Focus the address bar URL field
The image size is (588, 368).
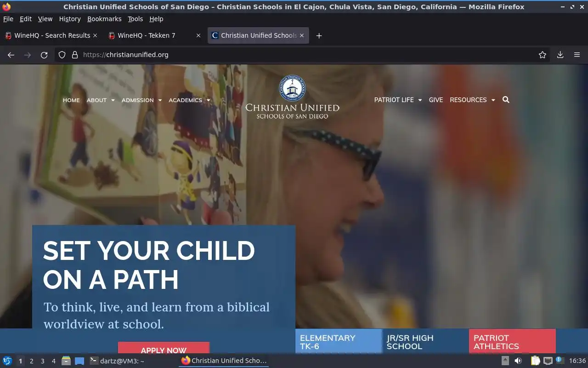click(303, 55)
